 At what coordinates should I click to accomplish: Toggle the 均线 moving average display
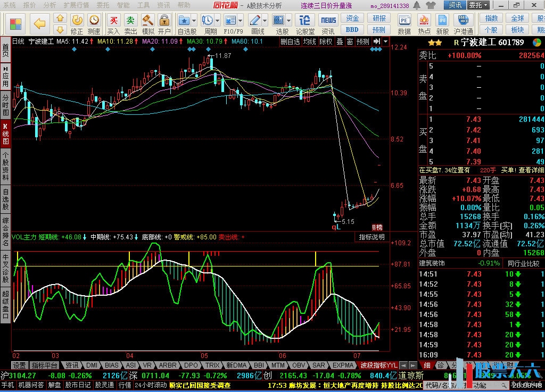click(x=309, y=41)
